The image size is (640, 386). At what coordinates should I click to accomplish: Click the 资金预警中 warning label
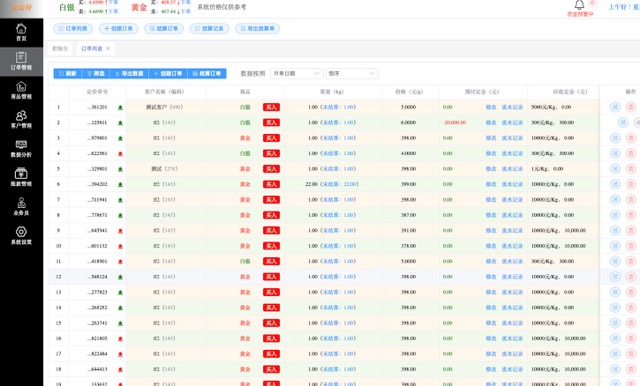point(580,14)
